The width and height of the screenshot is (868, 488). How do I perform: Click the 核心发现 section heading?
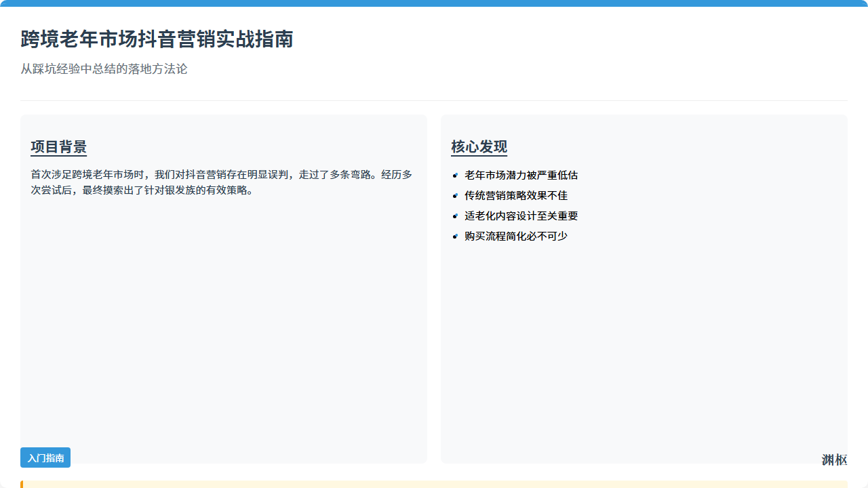(479, 147)
